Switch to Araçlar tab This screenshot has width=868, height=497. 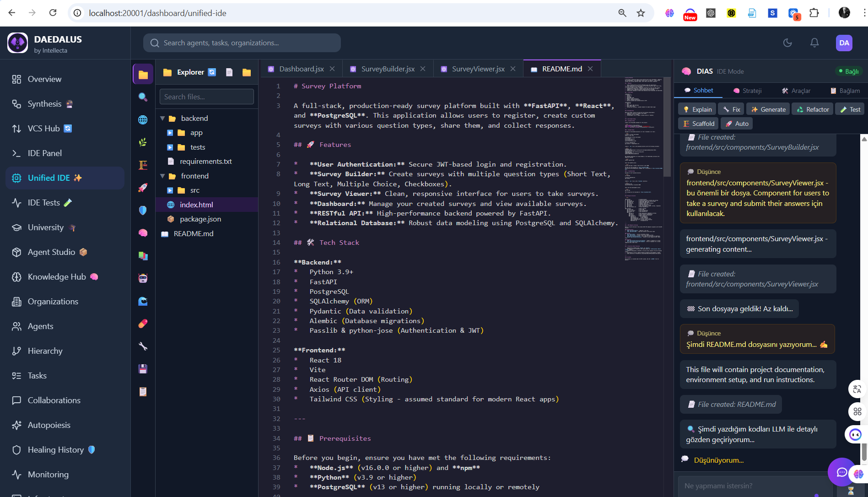(x=796, y=91)
